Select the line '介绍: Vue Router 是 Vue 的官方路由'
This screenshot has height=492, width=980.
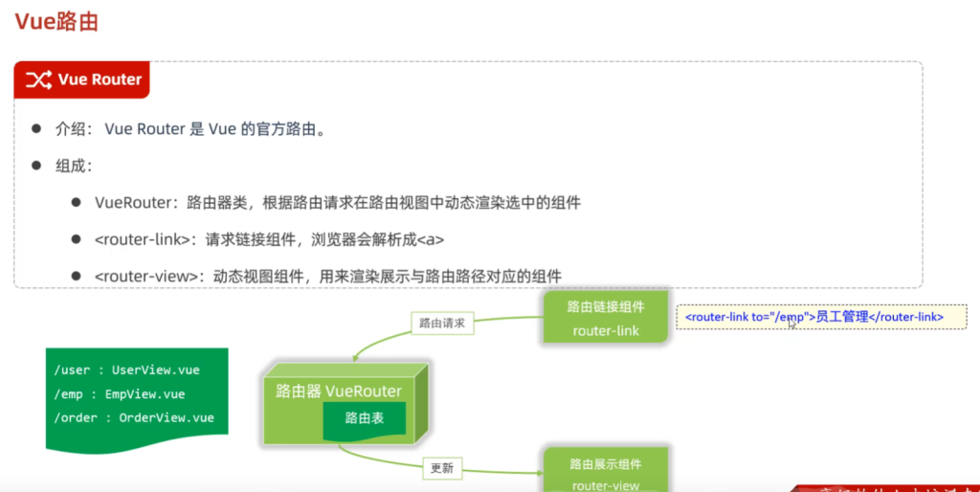(x=190, y=129)
